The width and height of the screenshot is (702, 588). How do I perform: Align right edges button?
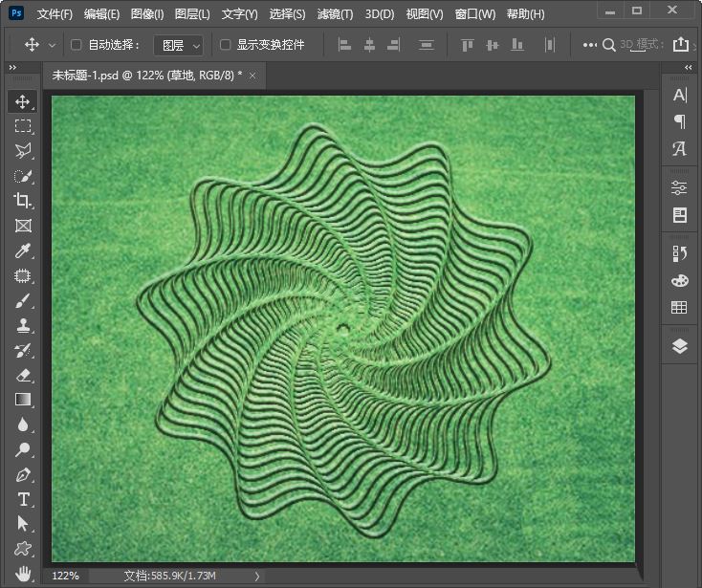[393, 45]
